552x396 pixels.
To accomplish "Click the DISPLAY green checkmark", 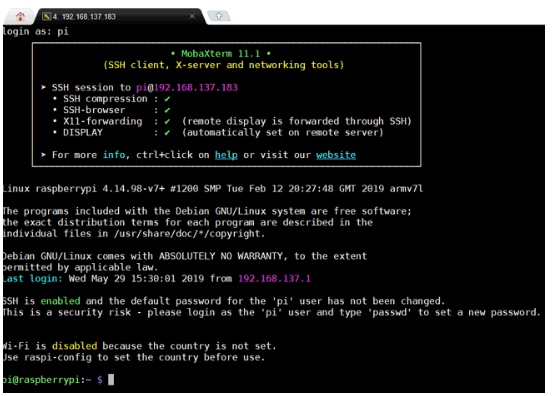I will (x=167, y=133).
